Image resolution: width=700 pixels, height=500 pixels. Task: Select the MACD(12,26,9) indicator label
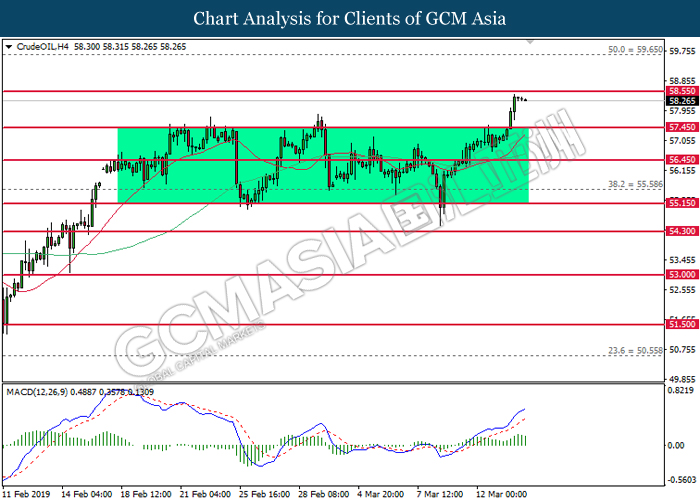[37, 392]
